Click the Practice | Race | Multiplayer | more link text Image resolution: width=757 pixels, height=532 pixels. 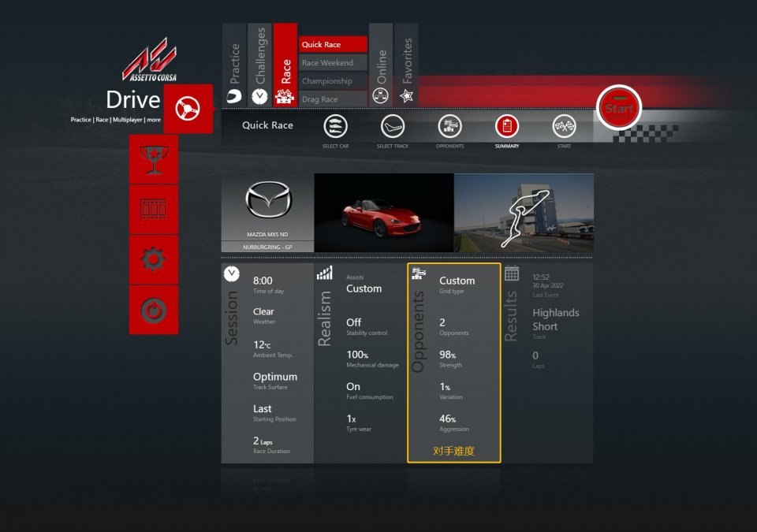point(116,120)
